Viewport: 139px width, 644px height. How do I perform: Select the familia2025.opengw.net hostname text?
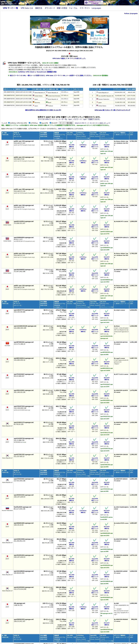[22, 507]
